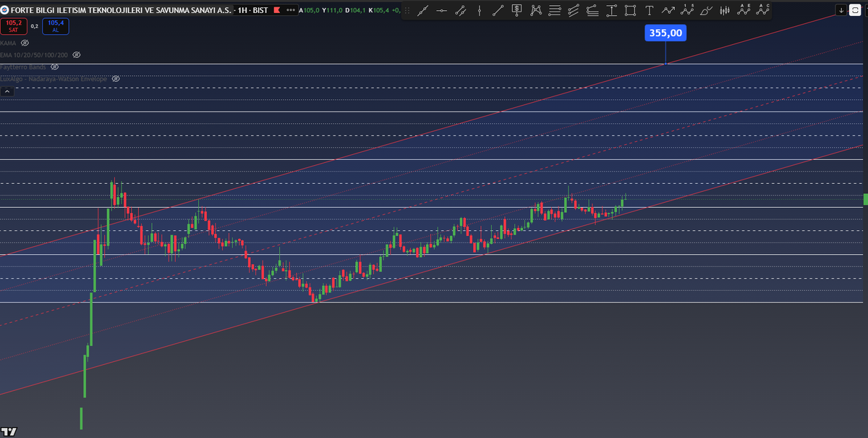The height and width of the screenshot is (438, 868).
Task: Select the plain diagonal line tool
Action: coord(498,10)
